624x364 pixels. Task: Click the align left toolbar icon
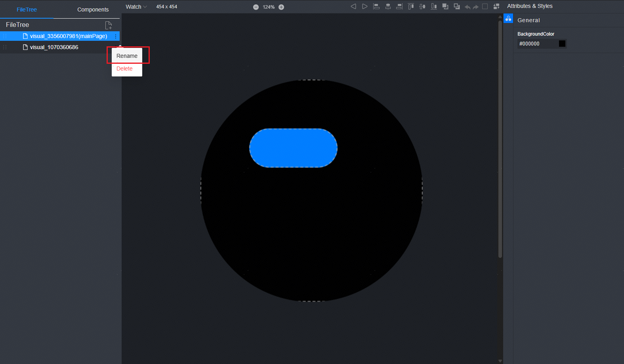[376, 6]
